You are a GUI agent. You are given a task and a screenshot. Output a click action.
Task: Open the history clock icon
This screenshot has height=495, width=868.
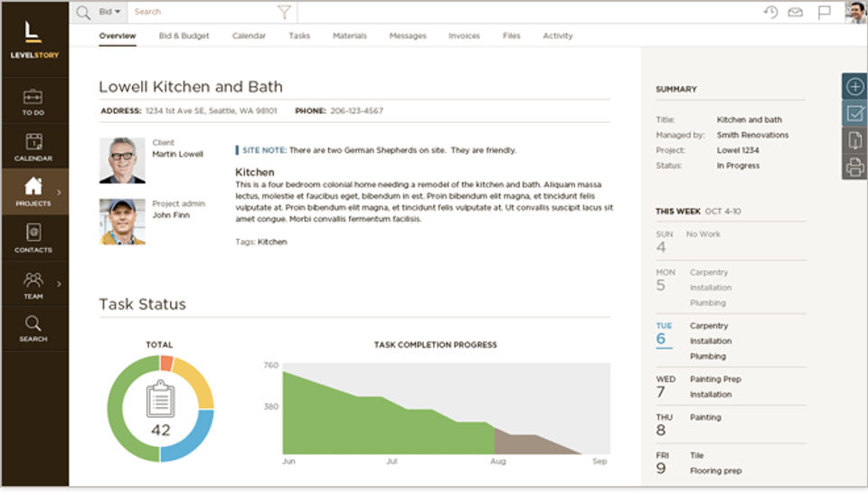[x=770, y=12]
